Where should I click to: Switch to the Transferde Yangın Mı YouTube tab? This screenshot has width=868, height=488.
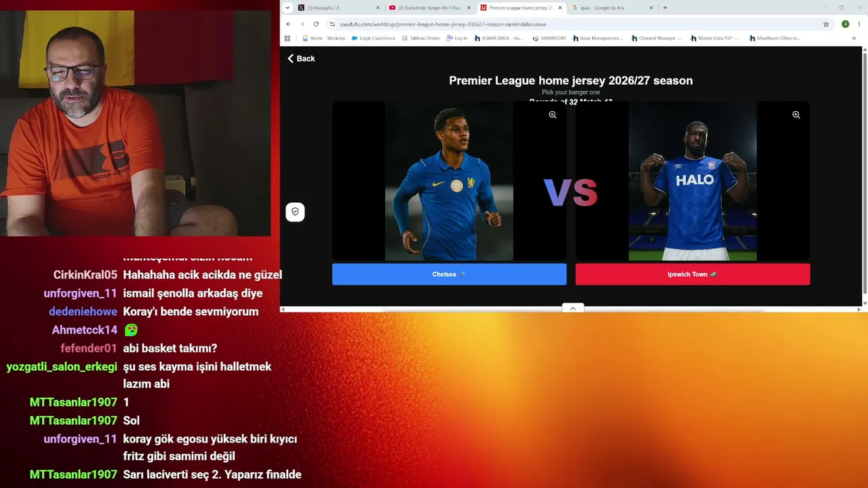pos(430,7)
